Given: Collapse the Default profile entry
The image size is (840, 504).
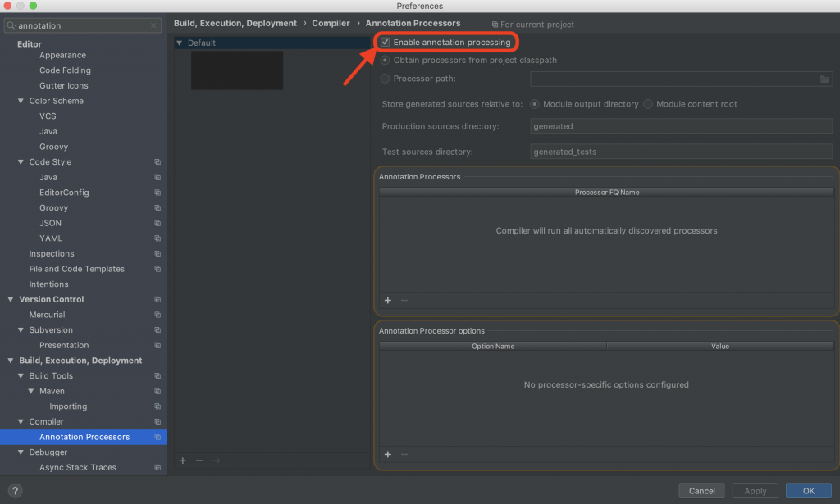Looking at the screenshot, I should click(x=180, y=42).
